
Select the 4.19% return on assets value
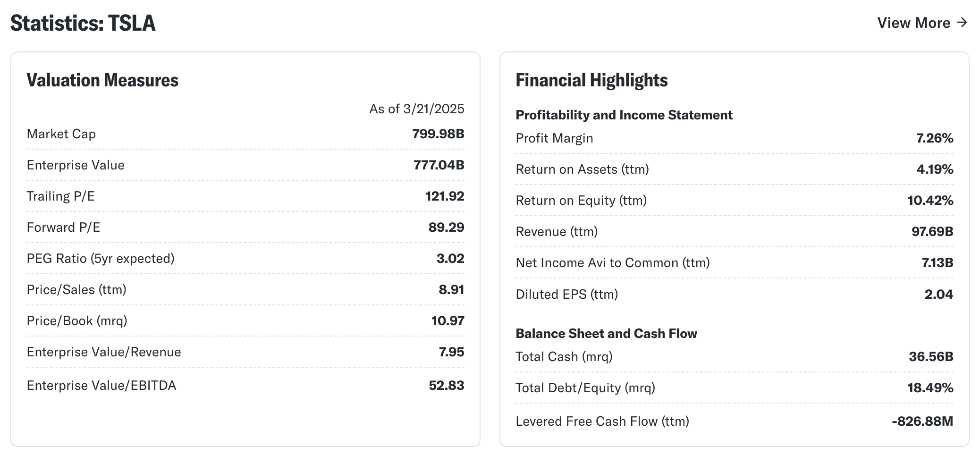click(x=935, y=169)
